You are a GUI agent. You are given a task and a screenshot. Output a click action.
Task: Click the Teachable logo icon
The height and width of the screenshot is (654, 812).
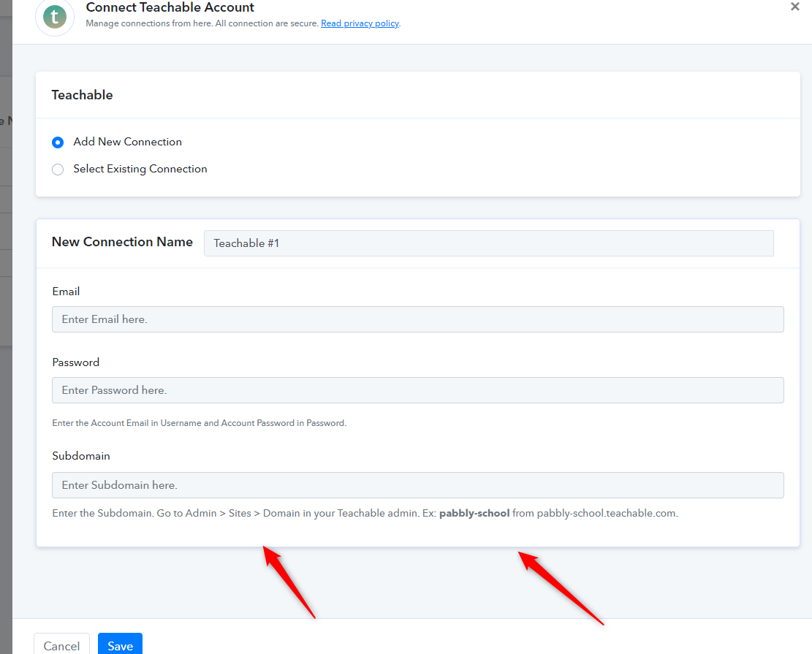pos(55,17)
